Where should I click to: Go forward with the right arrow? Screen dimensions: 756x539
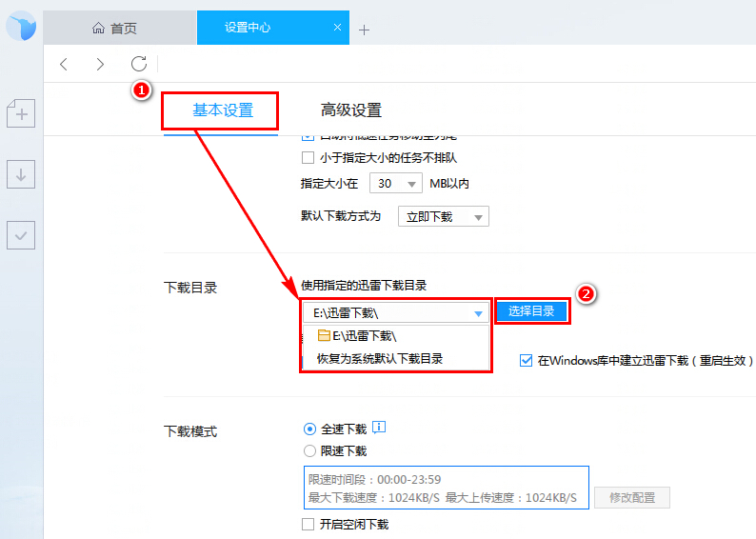click(x=100, y=64)
